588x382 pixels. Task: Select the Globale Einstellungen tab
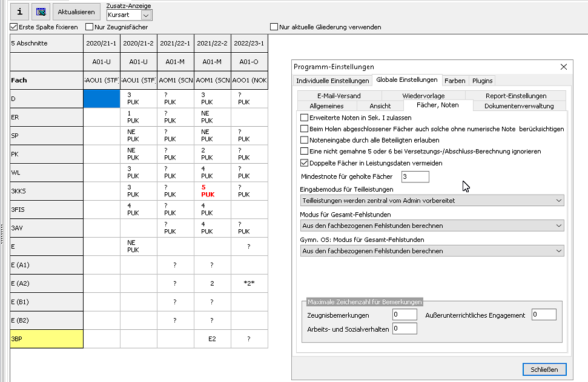pos(407,79)
